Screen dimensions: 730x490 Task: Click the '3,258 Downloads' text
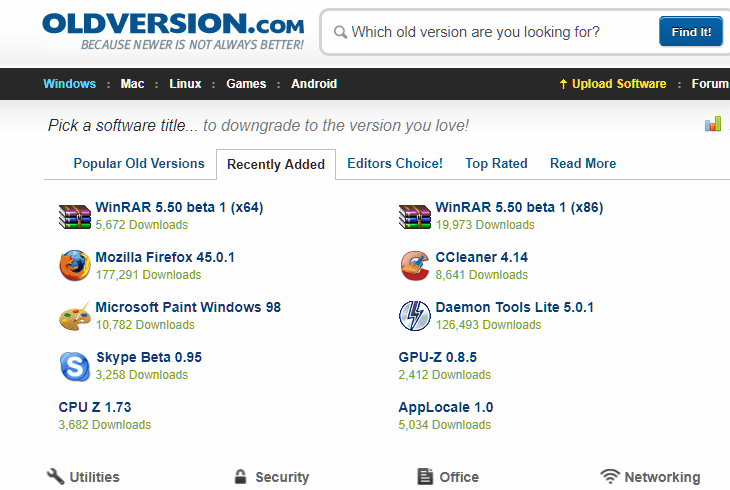[142, 374]
